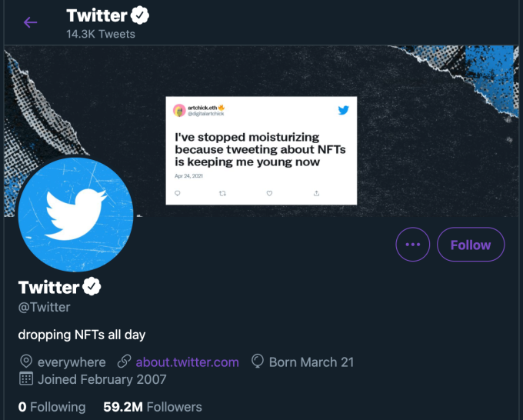Click the balloon icon beside Born March 21
Screen dimensions: 523x420
[x=258, y=362]
